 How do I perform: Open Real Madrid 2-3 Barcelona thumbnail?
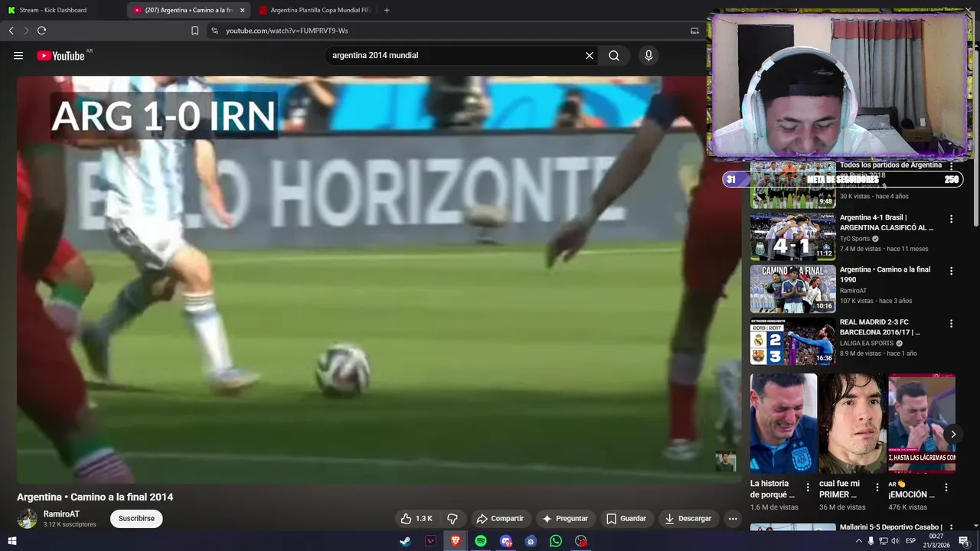point(793,341)
